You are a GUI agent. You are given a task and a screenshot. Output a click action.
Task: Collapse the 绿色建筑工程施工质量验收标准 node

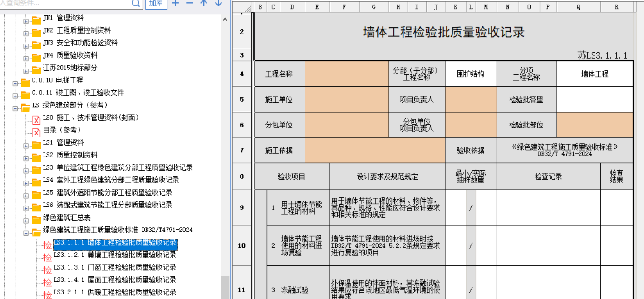point(26,233)
